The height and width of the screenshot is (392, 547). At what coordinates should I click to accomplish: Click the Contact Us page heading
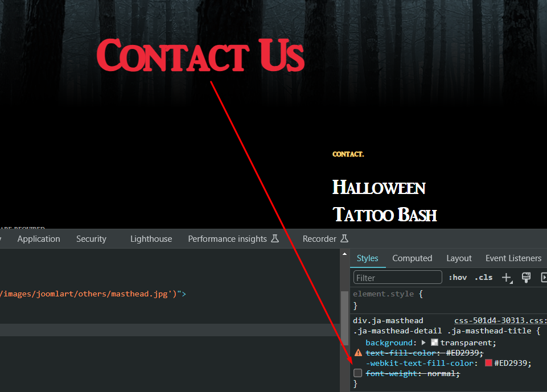[200, 55]
